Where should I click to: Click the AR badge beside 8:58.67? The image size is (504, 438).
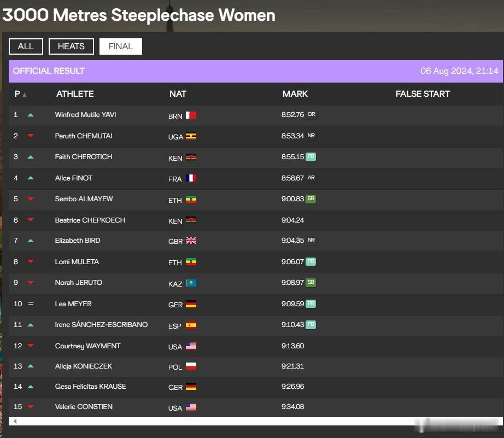coord(311,178)
